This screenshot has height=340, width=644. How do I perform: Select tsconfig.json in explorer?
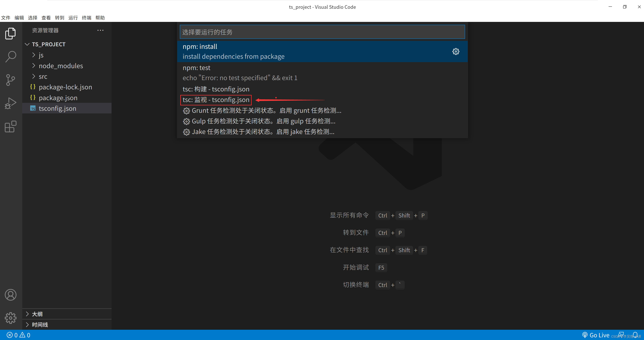67,108
